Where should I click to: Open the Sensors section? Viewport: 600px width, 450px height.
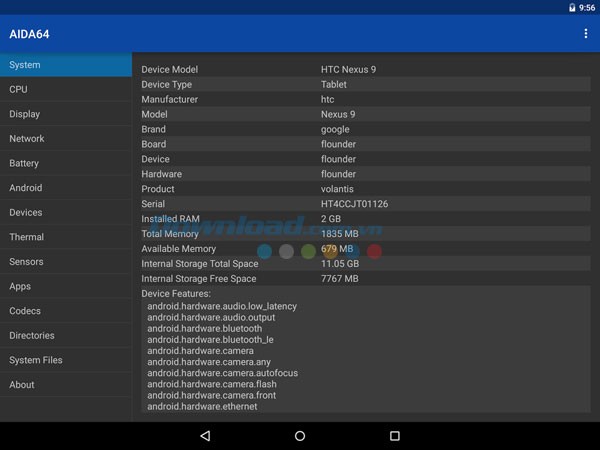tap(65, 262)
